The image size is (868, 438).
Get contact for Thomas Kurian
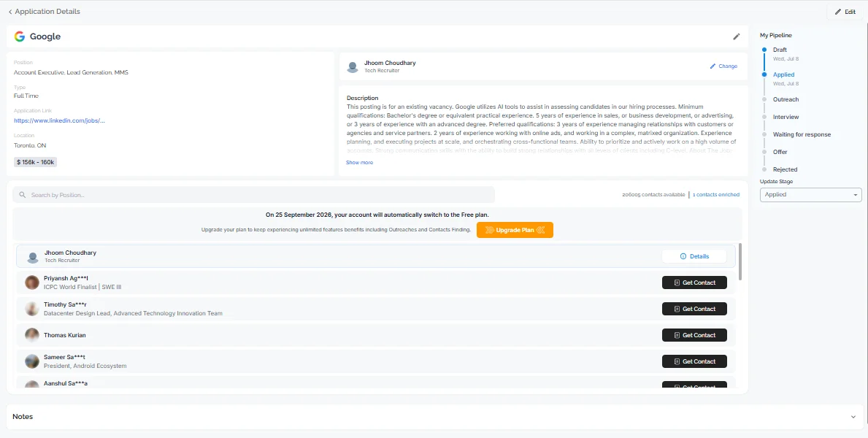click(694, 335)
